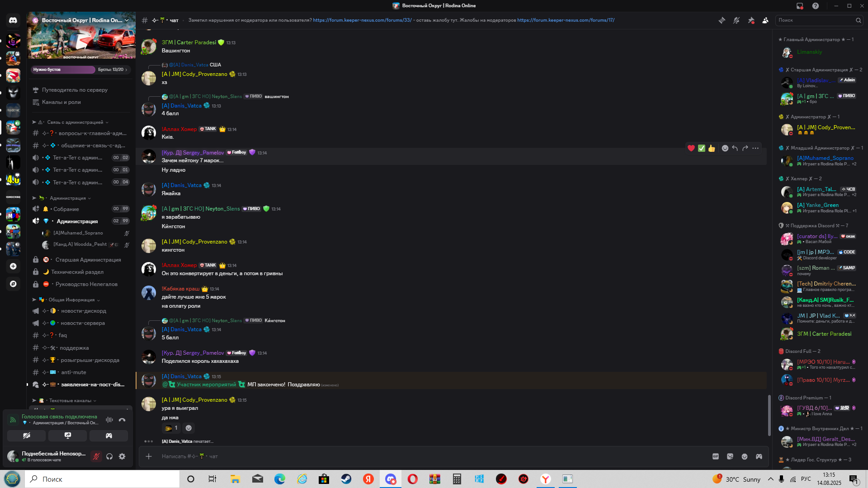Open pinned messages in header
Viewport: 868px width, 488px height.
click(751, 20)
